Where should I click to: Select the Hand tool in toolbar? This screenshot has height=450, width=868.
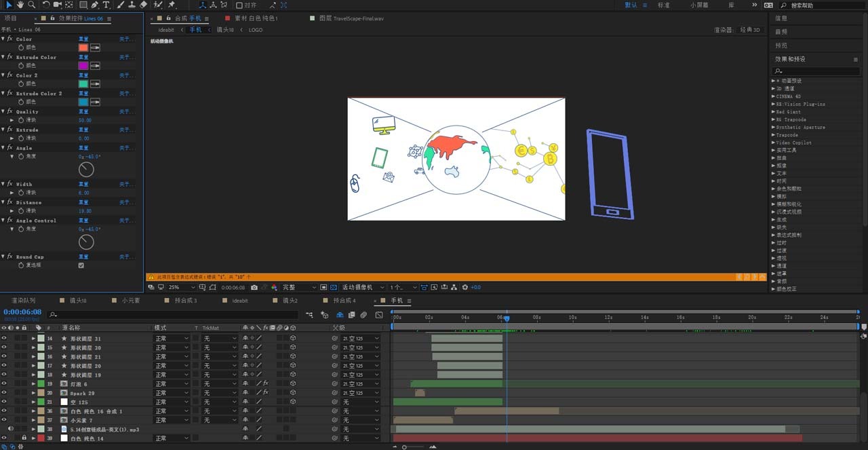pos(20,5)
